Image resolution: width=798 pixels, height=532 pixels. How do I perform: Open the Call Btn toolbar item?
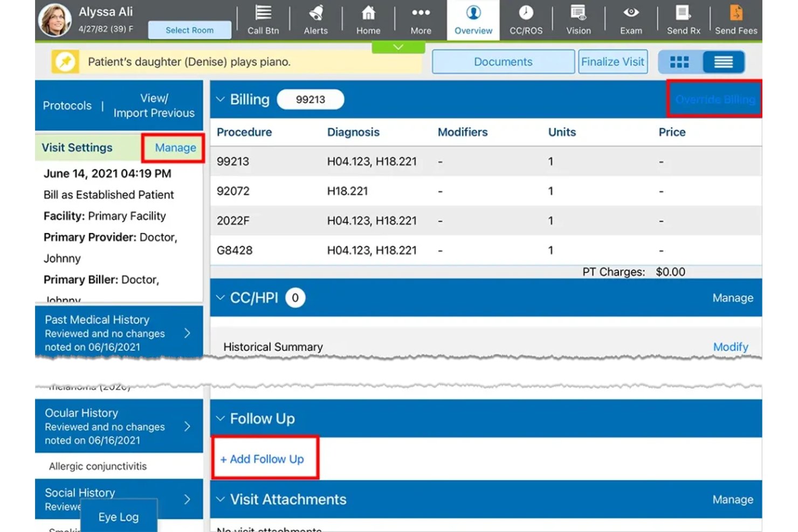click(x=263, y=20)
